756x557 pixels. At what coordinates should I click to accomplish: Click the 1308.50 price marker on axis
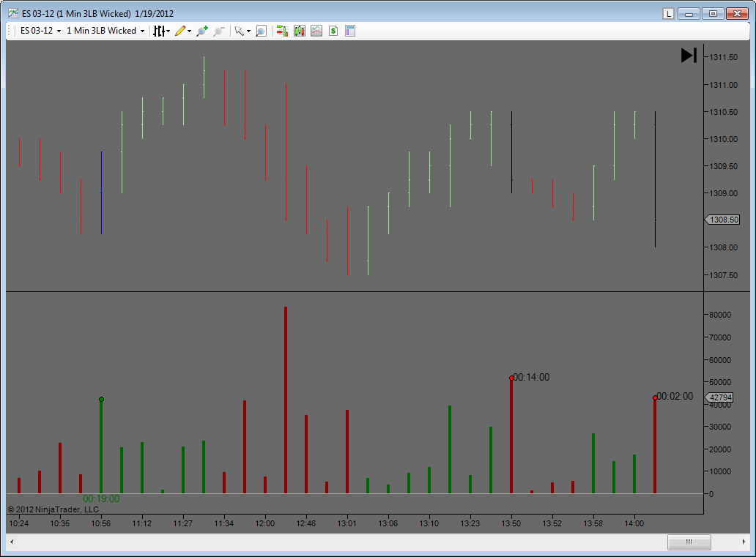point(722,220)
